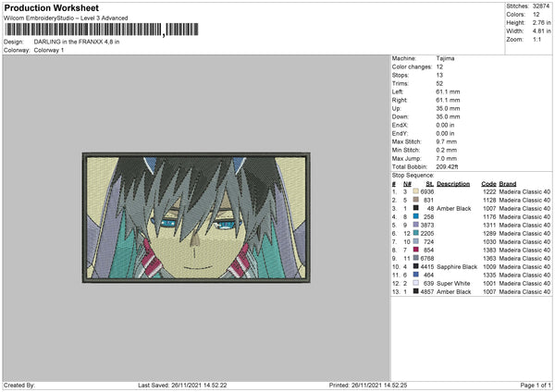
Task: Click the Page 1 of 1 footer text
Action: click(536, 386)
